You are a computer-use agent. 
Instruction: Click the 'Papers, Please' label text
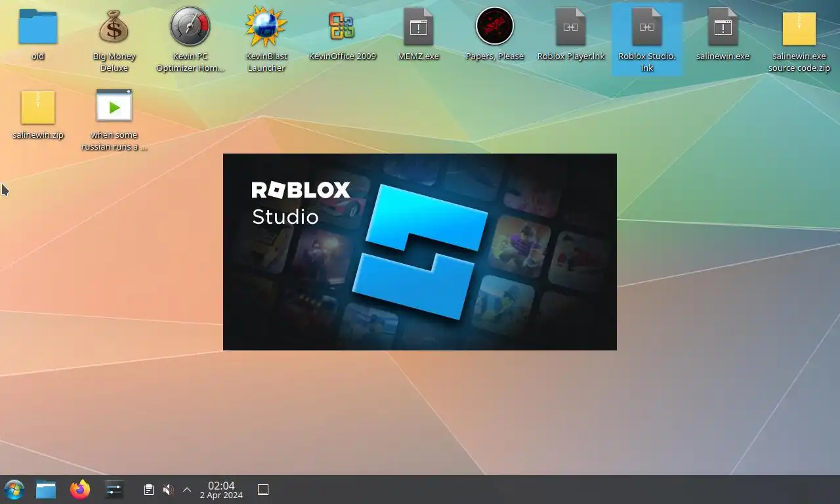coord(495,56)
